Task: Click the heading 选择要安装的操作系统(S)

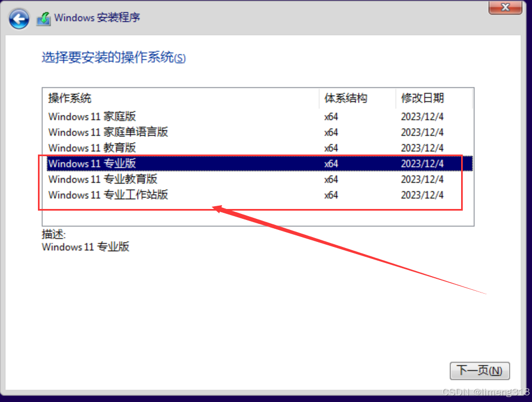Action: [x=114, y=57]
